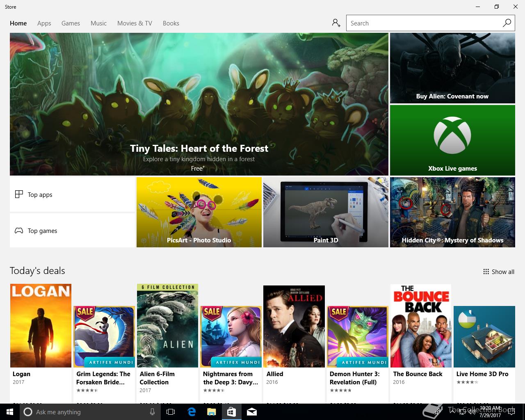
Task: Click the 'Free' price label on the banner
Action: click(198, 168)
